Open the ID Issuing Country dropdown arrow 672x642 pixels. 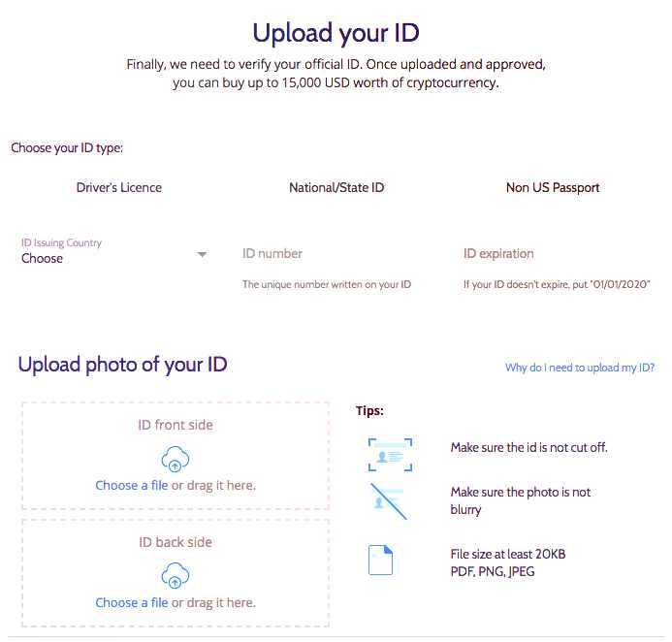pyautogui.click(x=202, y=255)
